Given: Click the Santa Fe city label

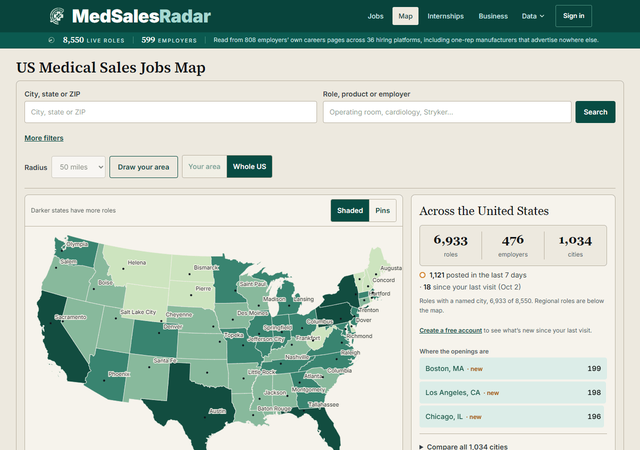Looking at the screenshot, I should click(165, 361).
